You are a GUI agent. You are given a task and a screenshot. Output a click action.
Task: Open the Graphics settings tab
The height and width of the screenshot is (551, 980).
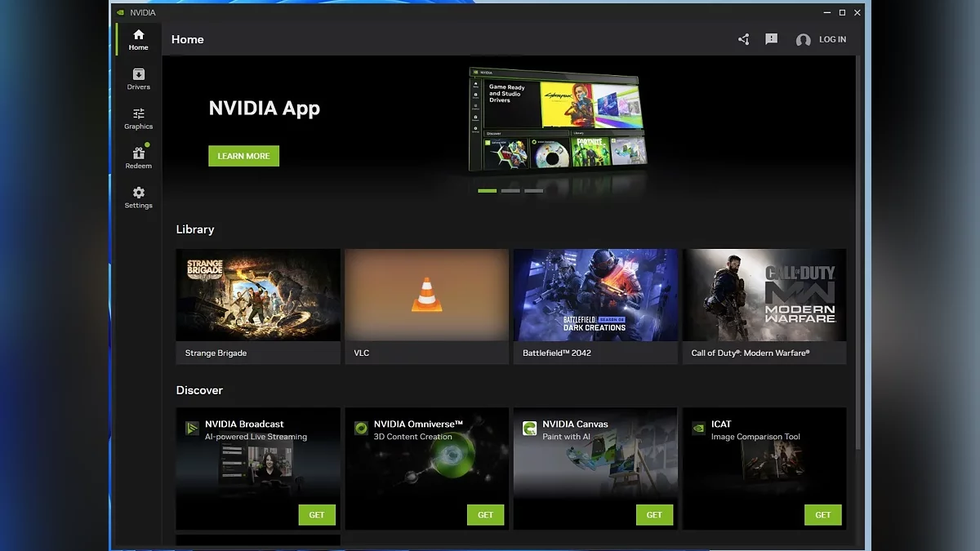tap(138, 119)
